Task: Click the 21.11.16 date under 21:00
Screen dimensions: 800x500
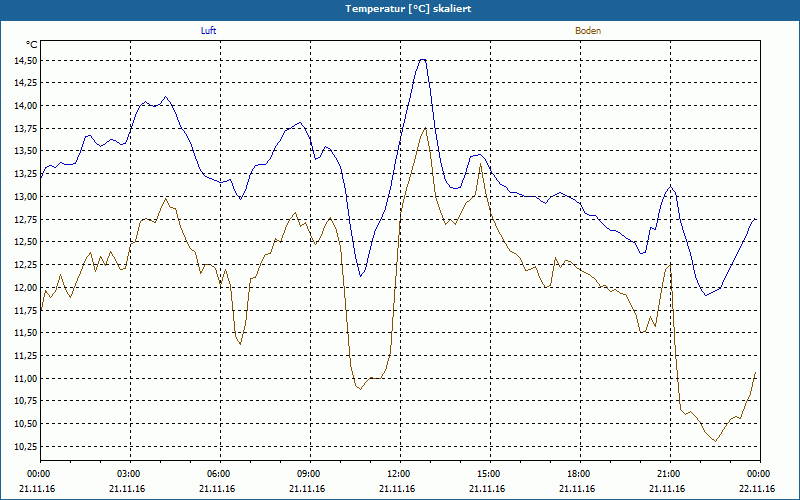Action: 667,489
